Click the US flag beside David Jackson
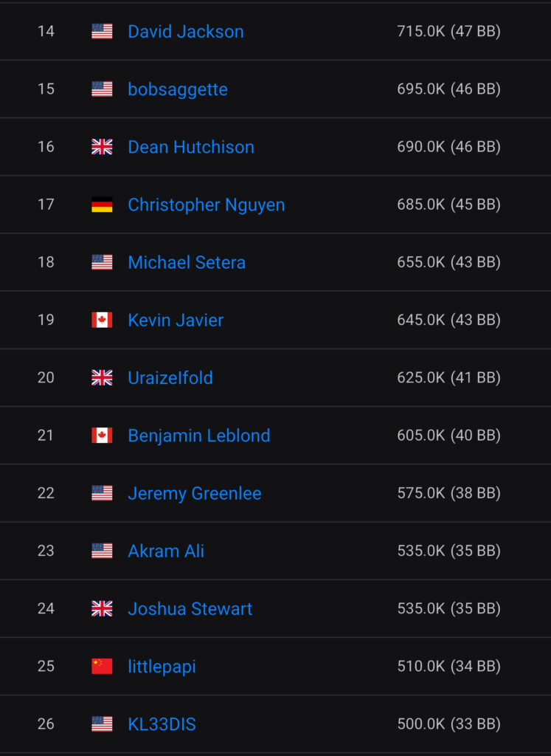Viewport: 551px width, 756px height. [x=102, y=31]
